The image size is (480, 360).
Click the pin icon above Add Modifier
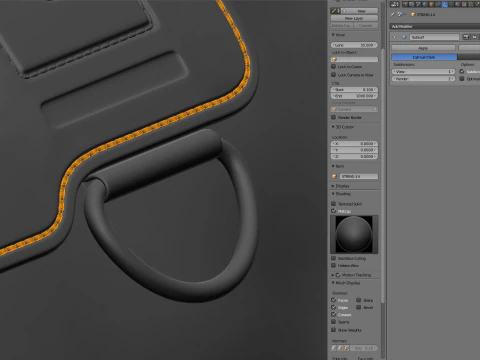pyautogui.click(x=393, y=14)
